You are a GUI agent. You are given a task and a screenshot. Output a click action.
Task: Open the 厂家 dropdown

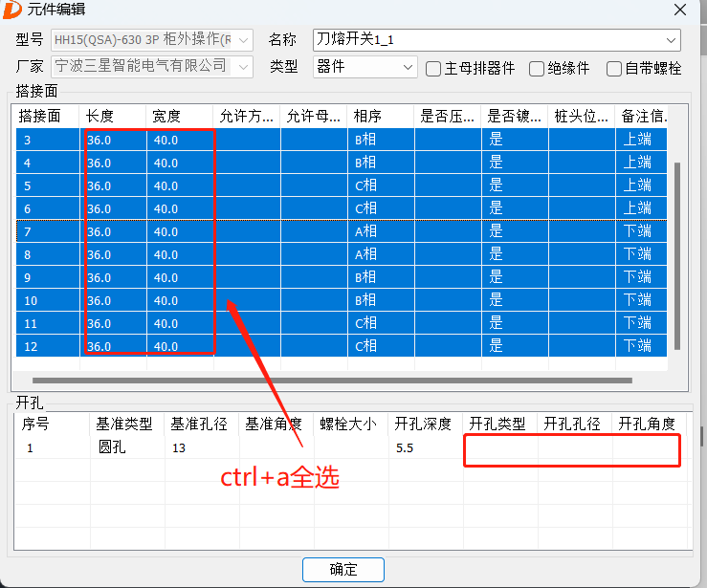click(243, 67)
